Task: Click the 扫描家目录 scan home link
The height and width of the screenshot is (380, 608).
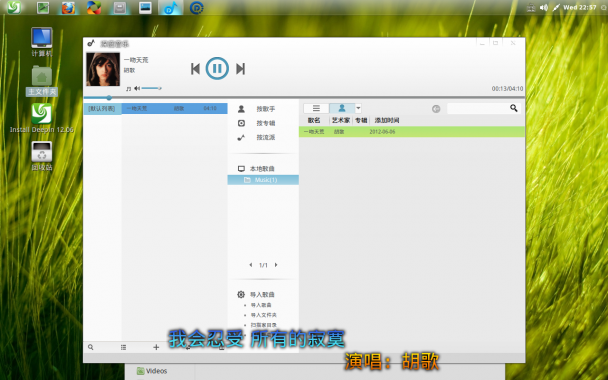Action: 264,325
